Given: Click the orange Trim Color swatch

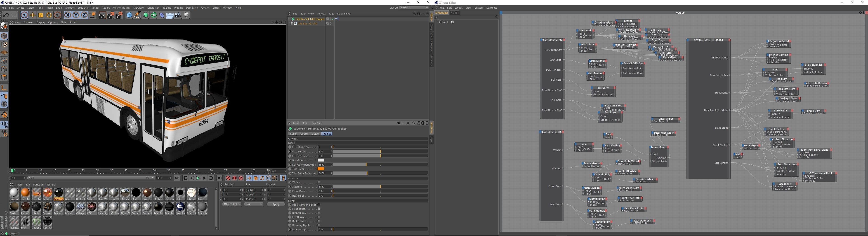Looking at the screenshot, I should (x=321, y=169).
